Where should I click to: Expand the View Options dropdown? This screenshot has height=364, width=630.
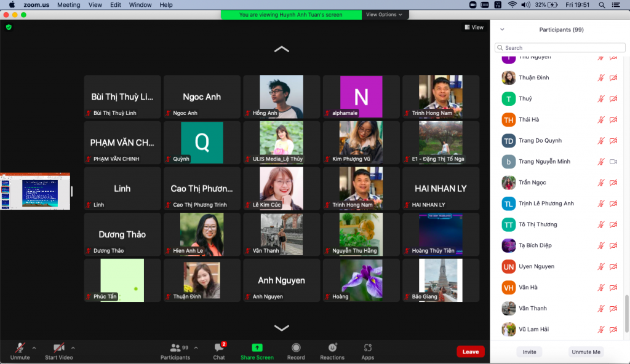point(384,15)
